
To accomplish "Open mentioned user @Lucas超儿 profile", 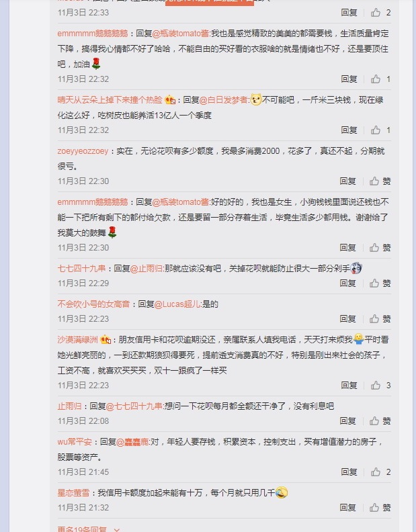I will pyautogui.click(x=177, y=304).
